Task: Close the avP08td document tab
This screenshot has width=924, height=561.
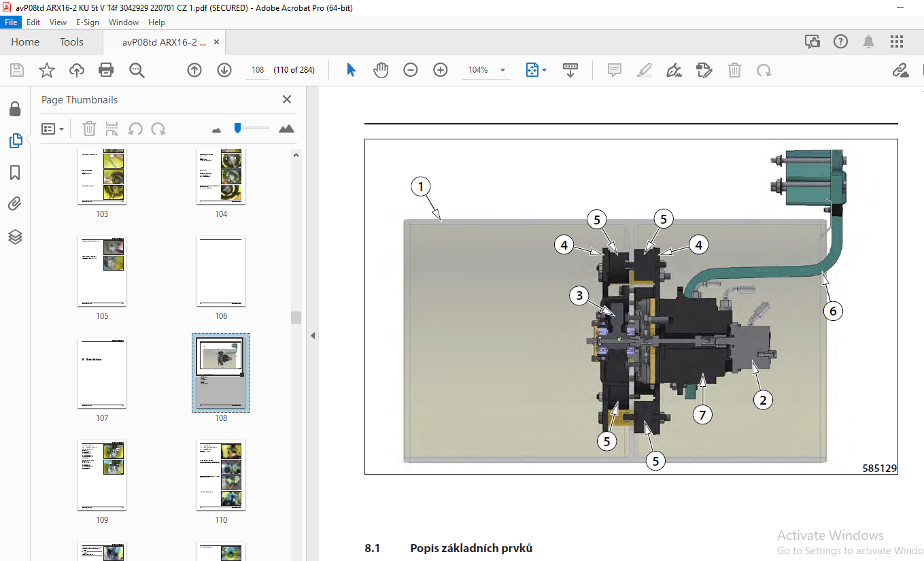Action: point(217,42)
